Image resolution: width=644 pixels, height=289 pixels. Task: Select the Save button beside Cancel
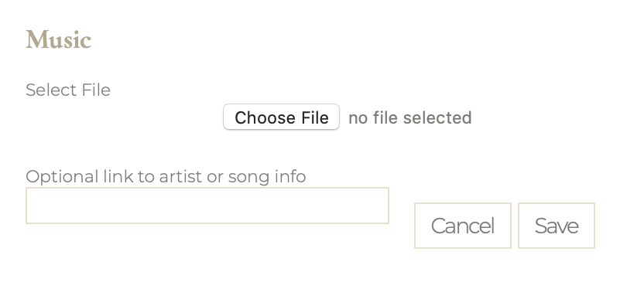click(x=557, y=226)
